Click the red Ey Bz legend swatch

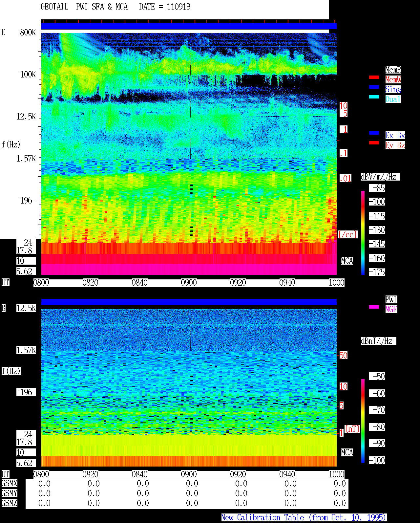(374, 143)
